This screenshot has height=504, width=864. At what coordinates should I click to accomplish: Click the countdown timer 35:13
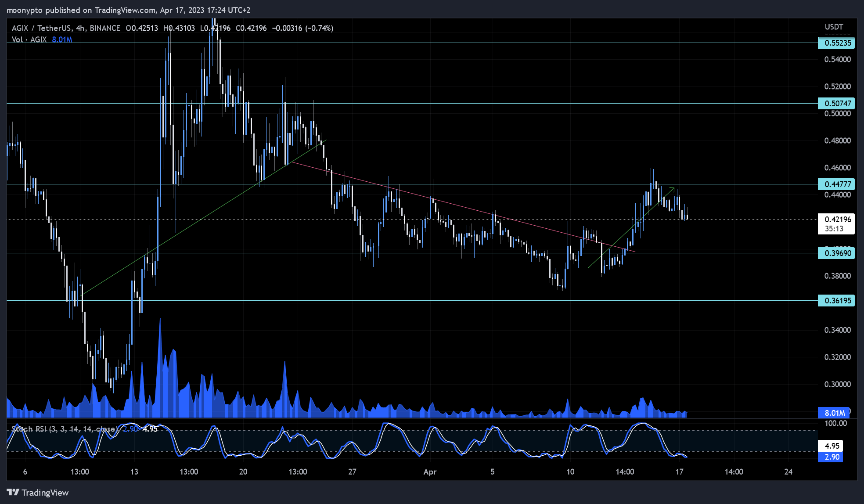[x=834, y=229]
